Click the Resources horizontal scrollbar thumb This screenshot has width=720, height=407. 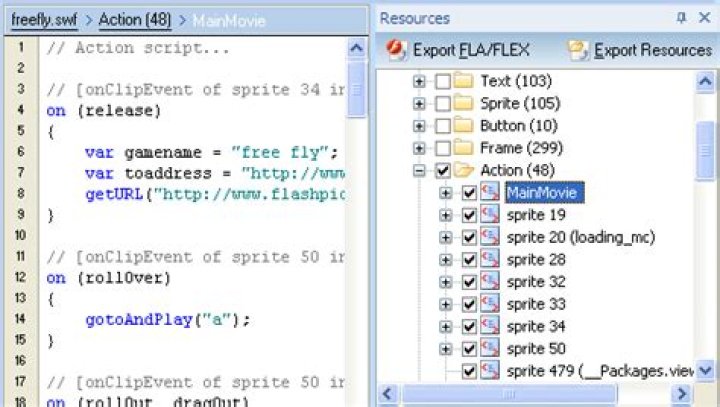tap(509, 394)
